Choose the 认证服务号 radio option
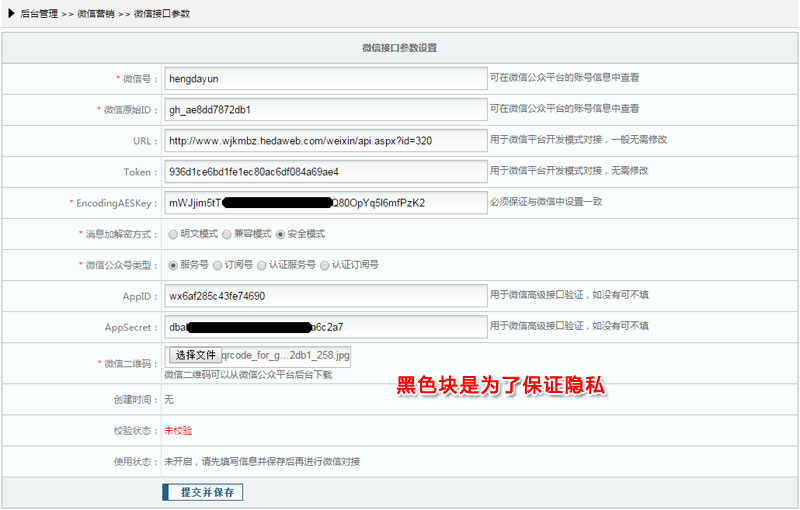Image resolution: width=800 pixels, height=510 pixels. (262, 265)
